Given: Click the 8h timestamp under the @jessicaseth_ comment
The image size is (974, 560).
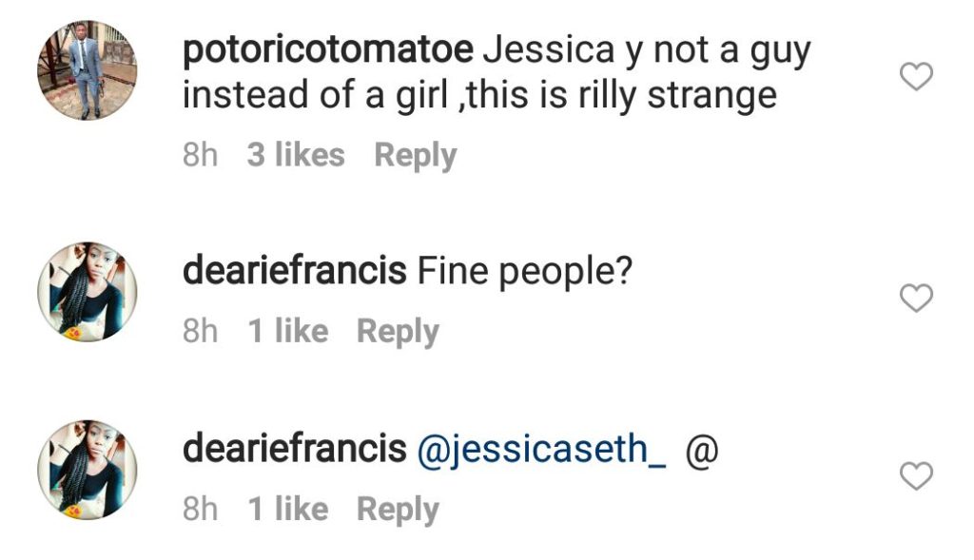Looking at the screenshot, I should (200, 510).
